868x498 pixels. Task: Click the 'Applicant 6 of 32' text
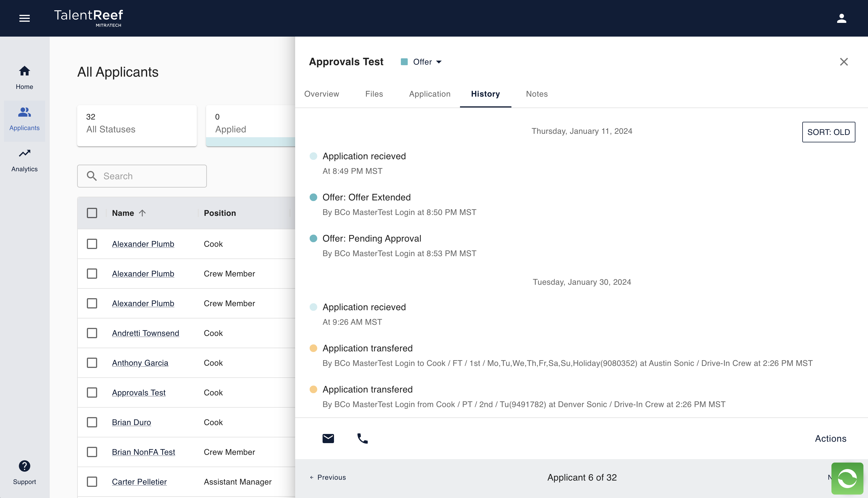tap(582, 477)
